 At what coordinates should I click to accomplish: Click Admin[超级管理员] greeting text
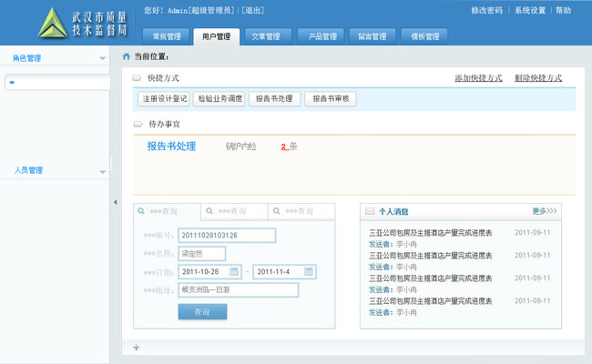coord(201,11)
